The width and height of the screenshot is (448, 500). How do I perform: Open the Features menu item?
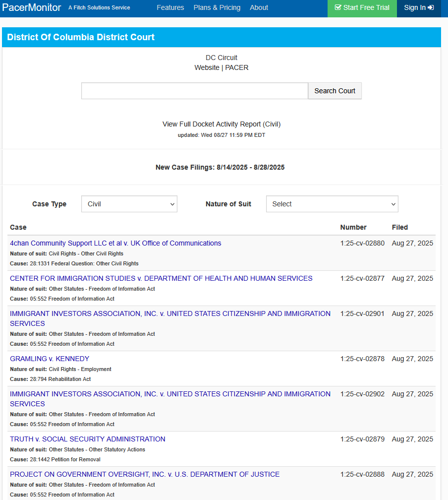(x=170, y=7)
